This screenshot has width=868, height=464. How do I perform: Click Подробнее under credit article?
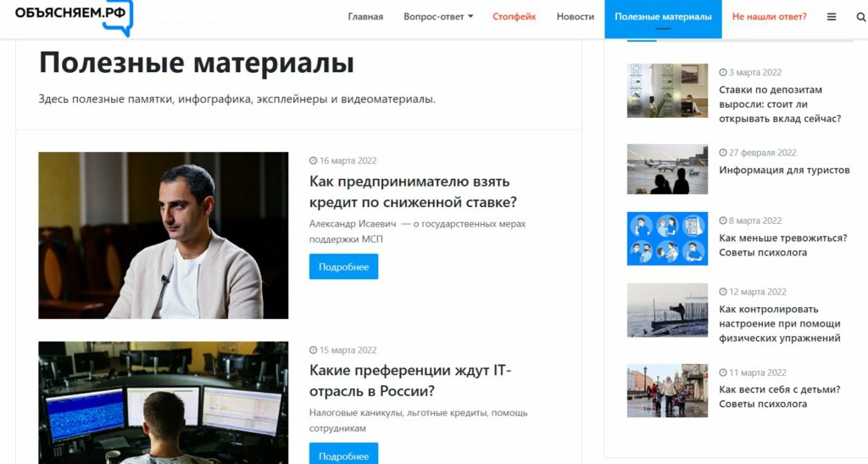tap(344, 266)
